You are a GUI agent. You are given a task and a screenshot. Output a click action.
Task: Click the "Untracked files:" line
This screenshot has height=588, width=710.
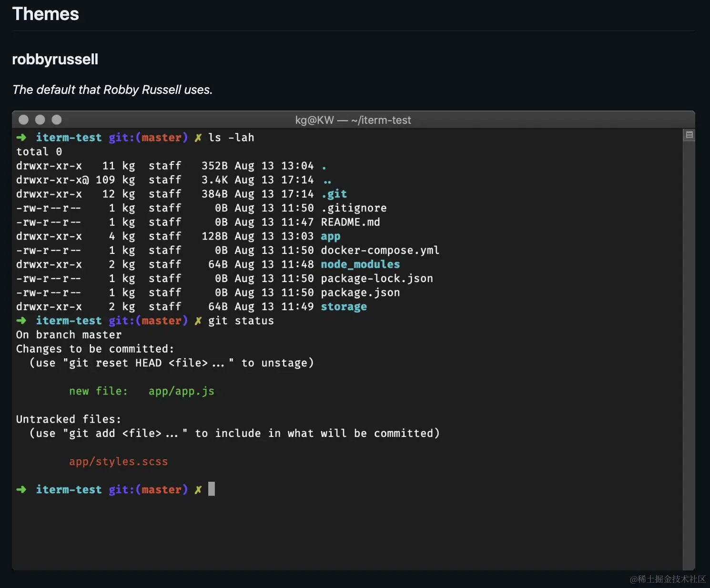pos(69,419)
